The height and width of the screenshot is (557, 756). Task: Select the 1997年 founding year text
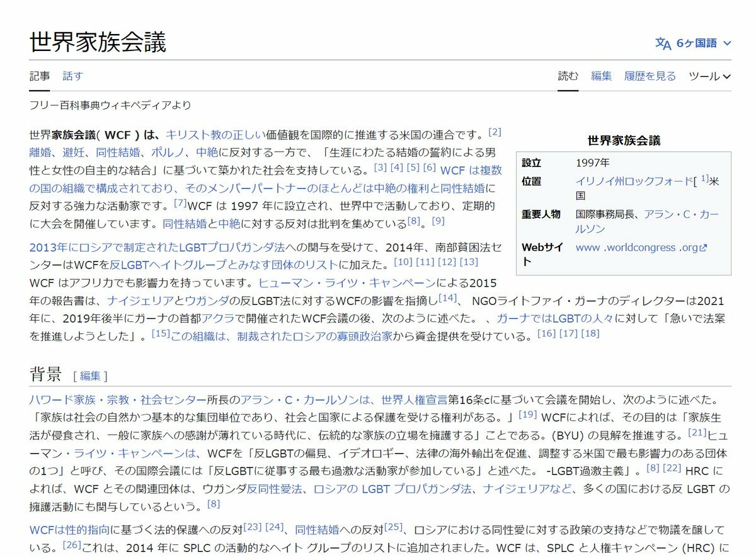tap(593, 163)
